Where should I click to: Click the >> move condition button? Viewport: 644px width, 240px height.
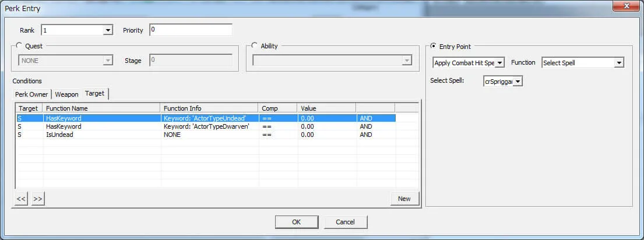tap(38, 199)
